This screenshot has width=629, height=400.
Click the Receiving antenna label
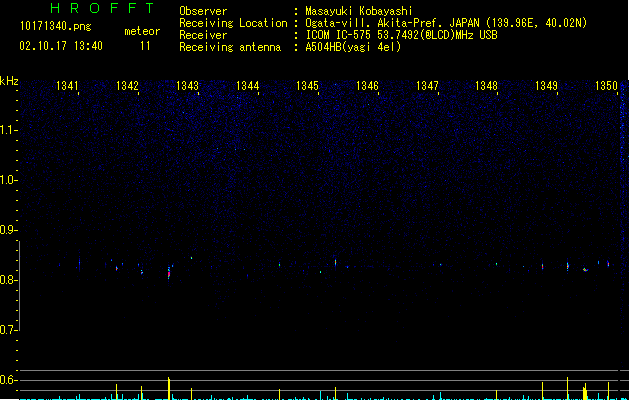pyautogui.click(x=230, y=47)
